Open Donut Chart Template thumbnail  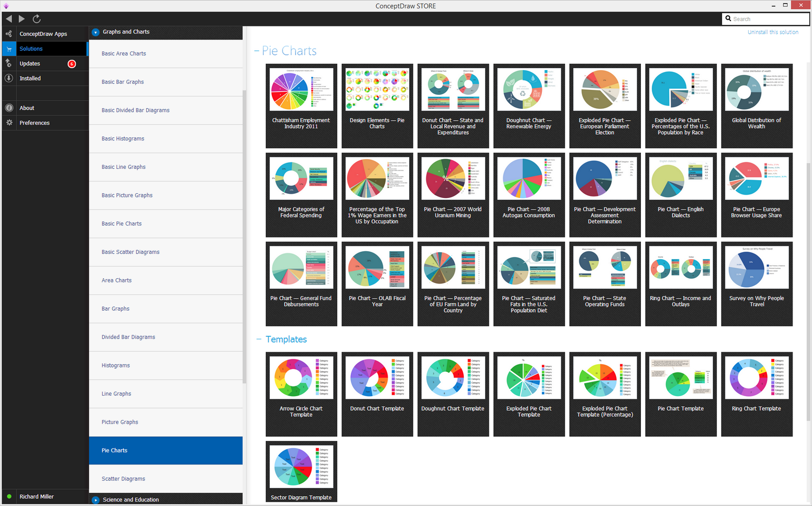[x=377, y=394]
